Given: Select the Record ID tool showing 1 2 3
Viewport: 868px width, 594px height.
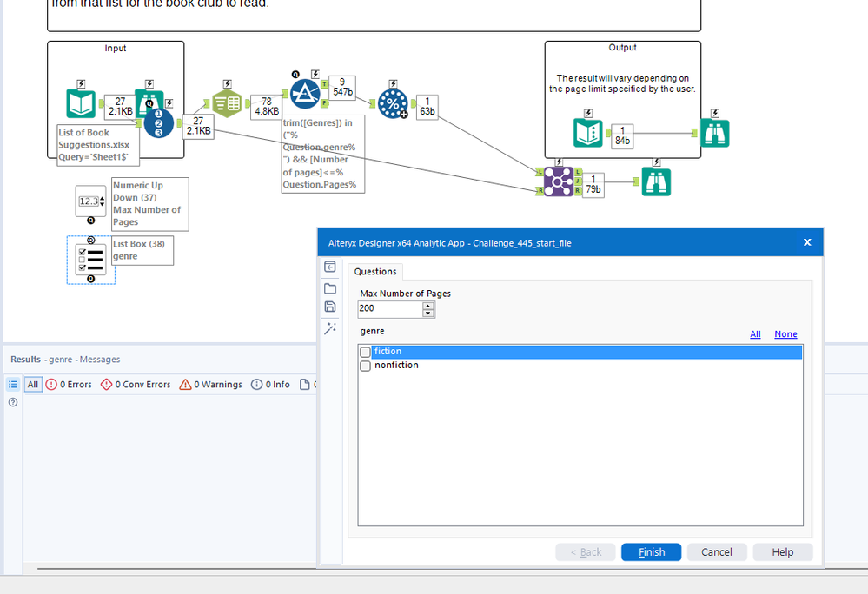Looking at the screenshot, I should (x=159, y=122).
